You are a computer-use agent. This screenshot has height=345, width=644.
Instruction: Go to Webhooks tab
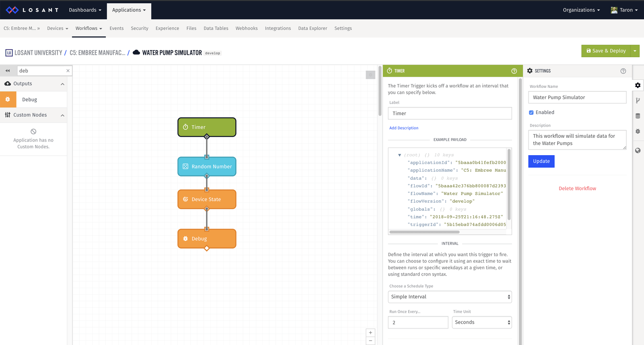point(247,28)
